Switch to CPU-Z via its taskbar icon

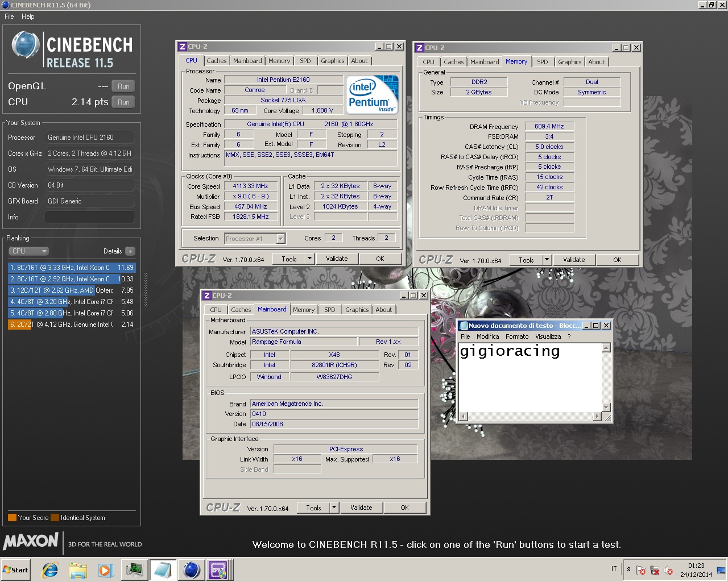tap(218, 570)
